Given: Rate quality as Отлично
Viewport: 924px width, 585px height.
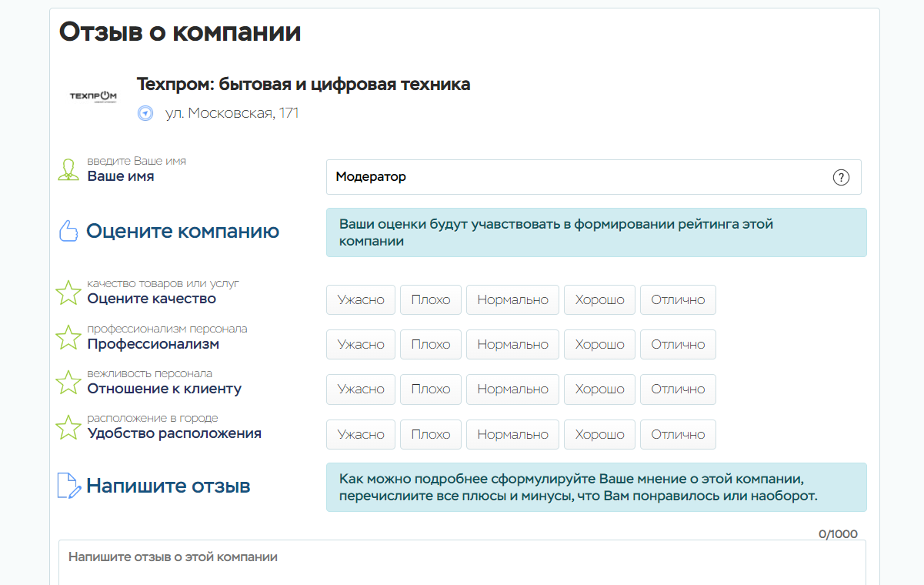Looking at the screenshot, I should coord(678,300).
